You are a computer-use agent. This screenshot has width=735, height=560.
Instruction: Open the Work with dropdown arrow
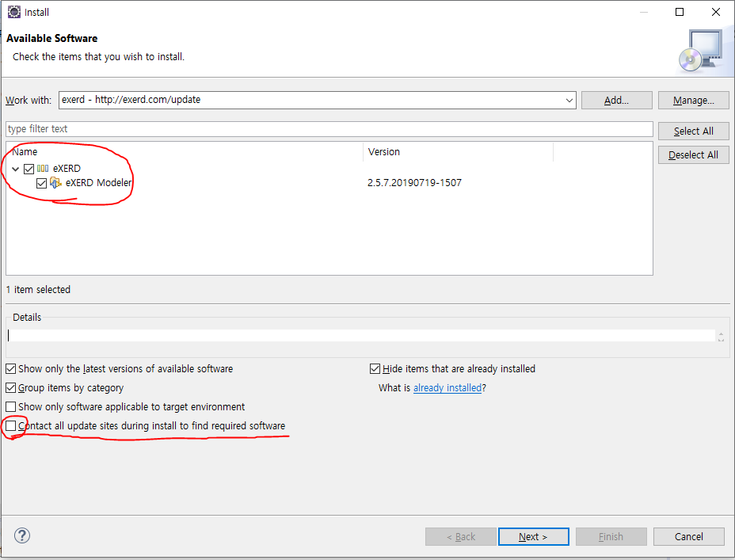[569, 100]
